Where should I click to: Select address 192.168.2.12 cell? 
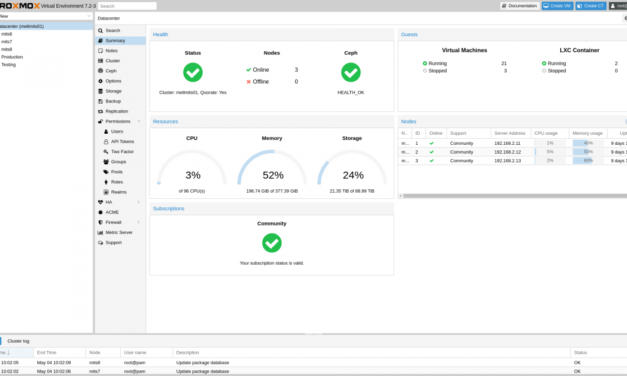511,152
